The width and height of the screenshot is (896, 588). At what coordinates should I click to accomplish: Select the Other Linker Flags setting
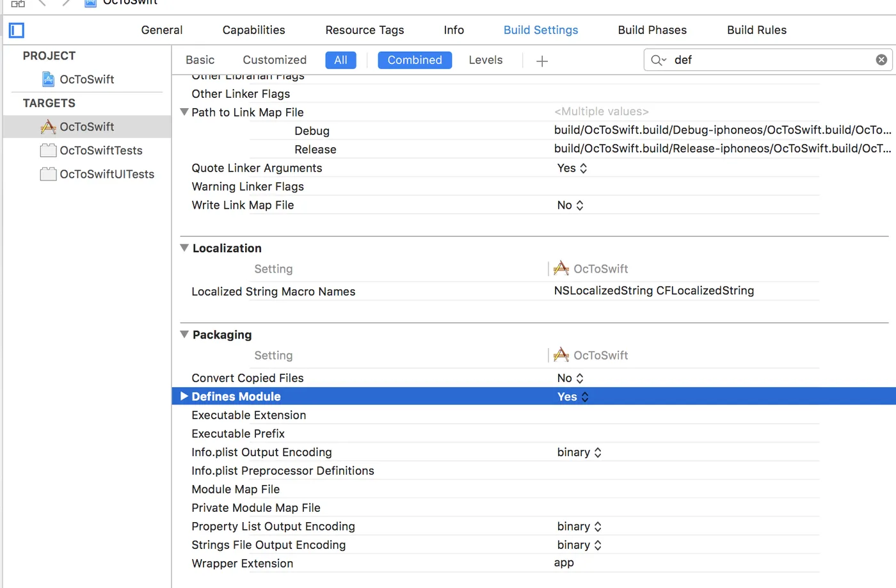241,94
